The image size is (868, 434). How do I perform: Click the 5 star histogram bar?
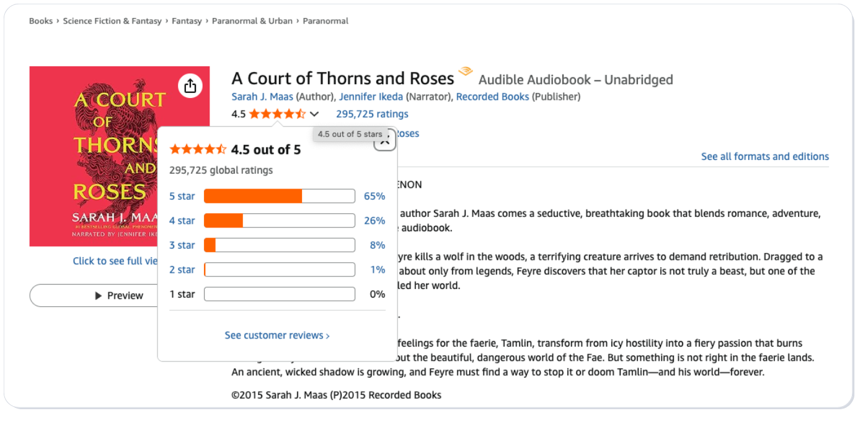[x=279, y=197]
